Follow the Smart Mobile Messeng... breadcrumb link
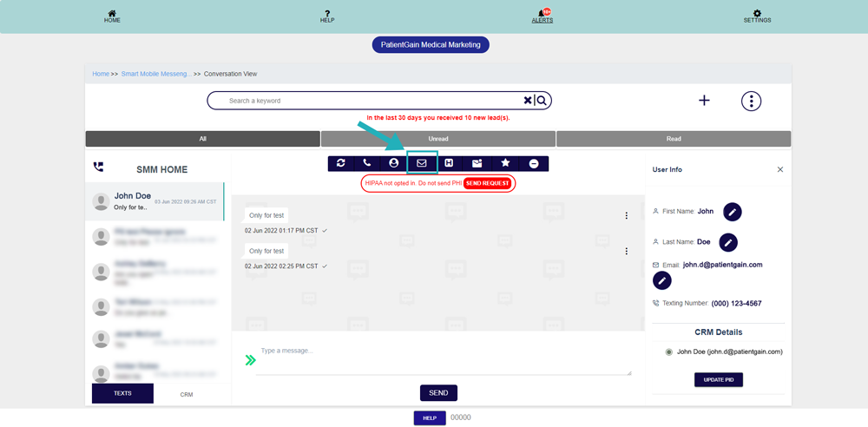Screen dimensions: 868x427 point(156,74)
